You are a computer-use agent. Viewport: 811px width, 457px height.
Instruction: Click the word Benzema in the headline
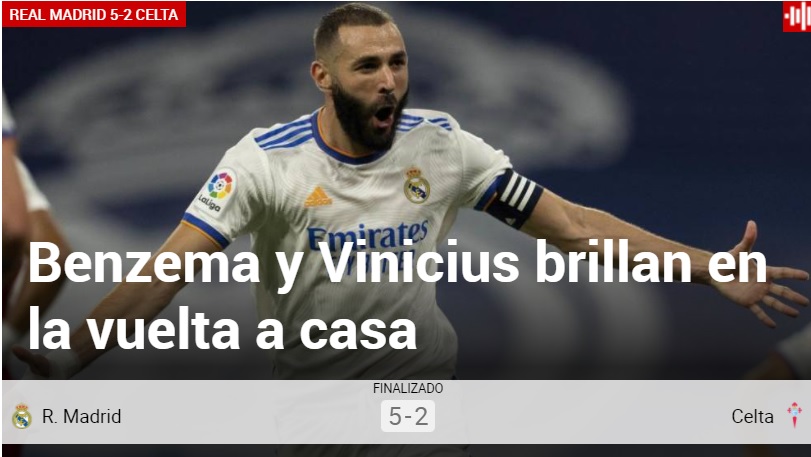pos(144,262)
